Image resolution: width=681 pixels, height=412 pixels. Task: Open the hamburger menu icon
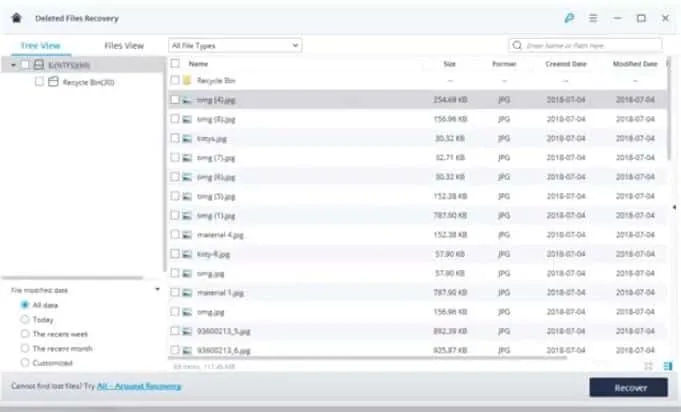(593, 18)
